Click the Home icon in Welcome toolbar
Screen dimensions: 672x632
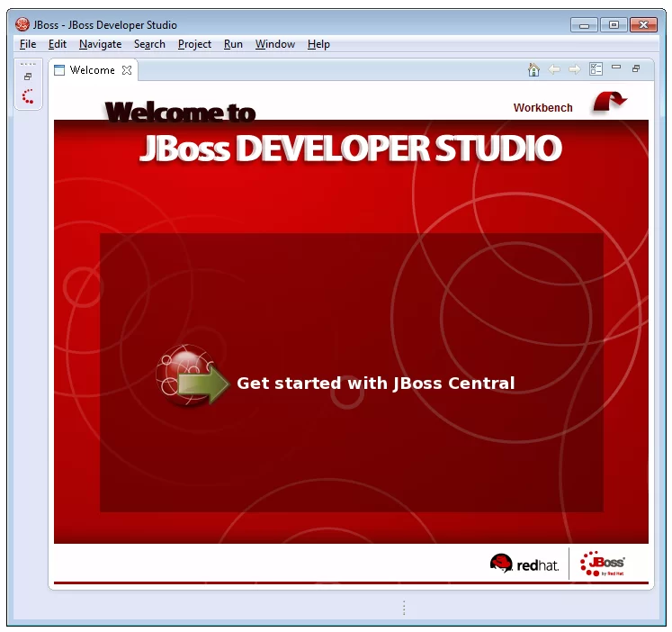tap(533, 69)
